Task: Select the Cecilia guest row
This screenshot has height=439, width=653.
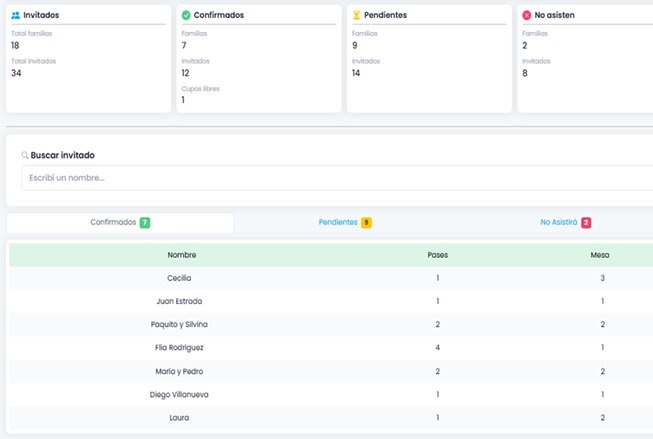Action: 180,278
